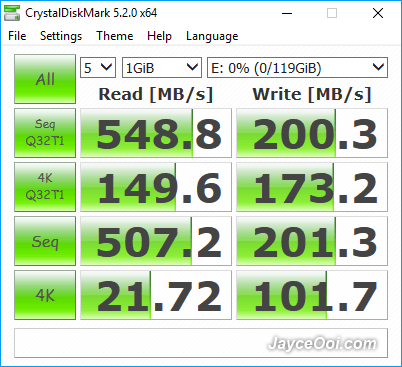Click the empty comment field at bottom
Image resolution: width=402 pixels, height=367 pixels.
click(201, 343)
